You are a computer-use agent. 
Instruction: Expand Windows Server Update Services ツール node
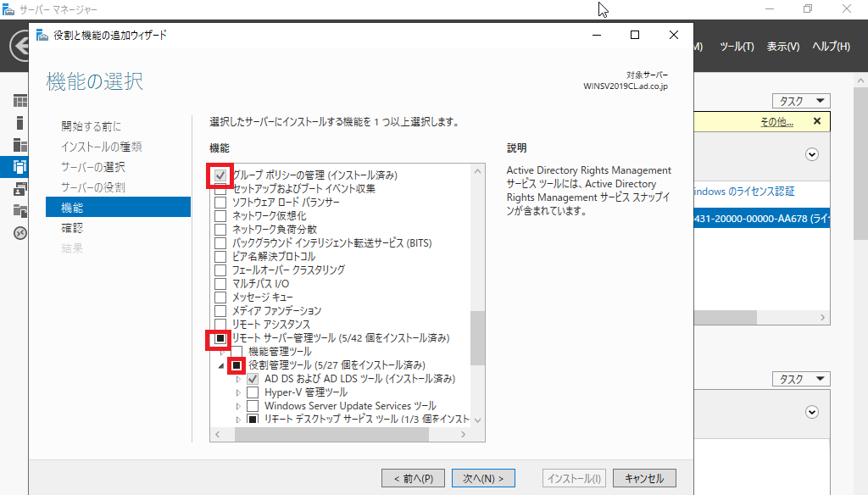tap(238, 406)
